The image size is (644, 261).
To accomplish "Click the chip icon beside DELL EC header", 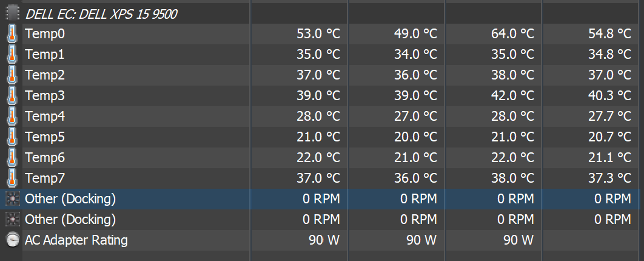I will [x=12, y=13].
